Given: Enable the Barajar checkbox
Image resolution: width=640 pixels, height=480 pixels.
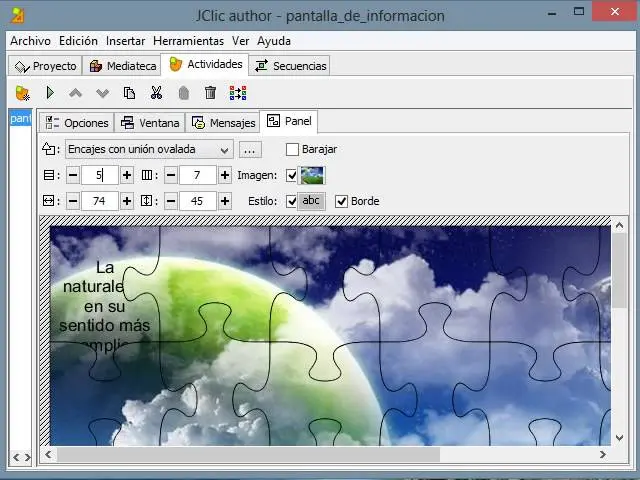Looking at the screenshot, I should [x=292, y=150].
